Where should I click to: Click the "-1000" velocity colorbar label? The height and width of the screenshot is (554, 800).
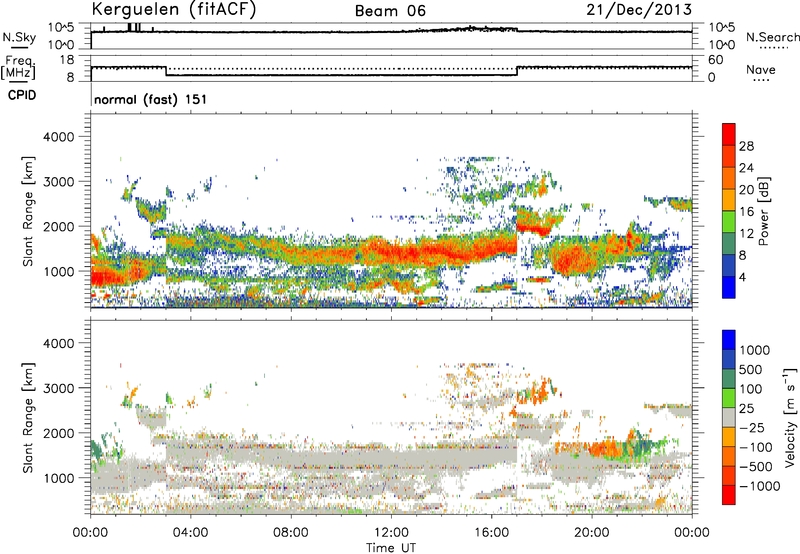pyautogui.click(x=759, y=486)
